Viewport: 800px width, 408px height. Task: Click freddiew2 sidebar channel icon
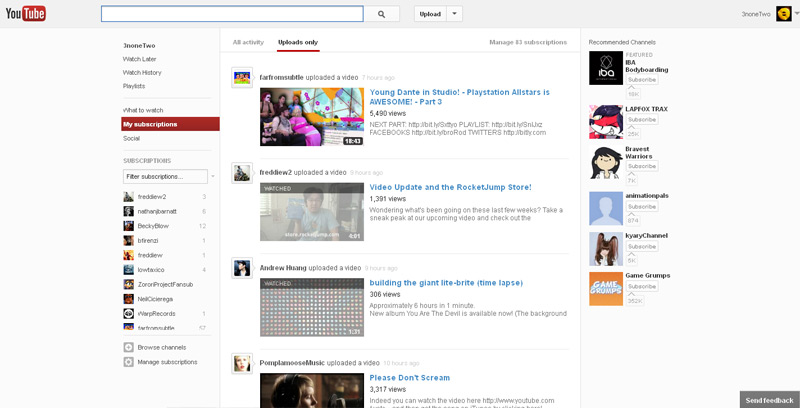(x=129, y=196)
